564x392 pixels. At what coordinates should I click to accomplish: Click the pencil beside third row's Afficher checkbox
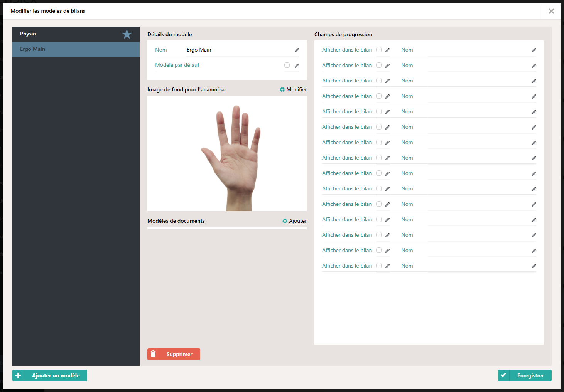[387, 81]
